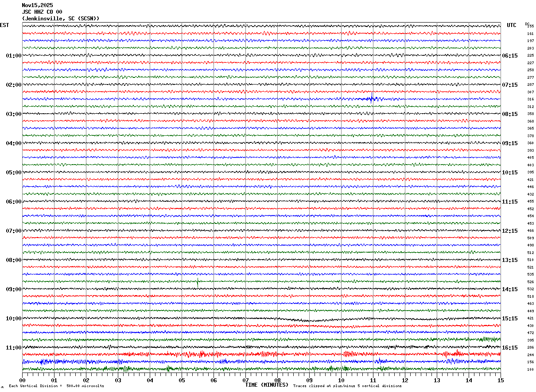Click the 12:15 UTC time label

pyautogui.click(x=510, y=231)
